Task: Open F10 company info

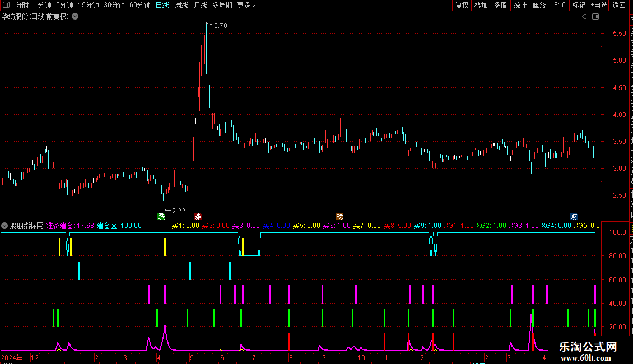Action: point(560,5)
